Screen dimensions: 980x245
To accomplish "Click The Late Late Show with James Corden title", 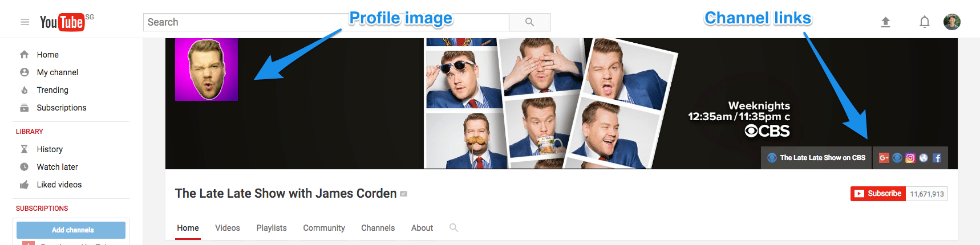I will [286, 194].
